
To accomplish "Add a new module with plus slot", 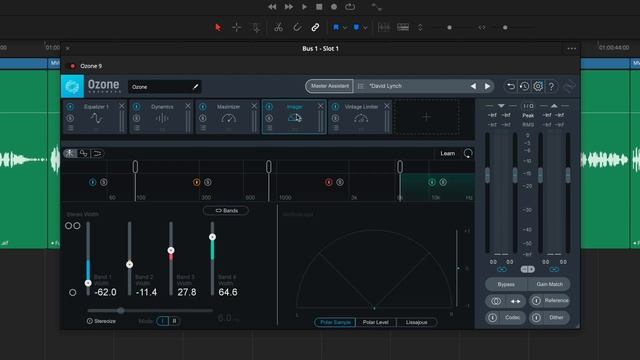I will point(426,117).
